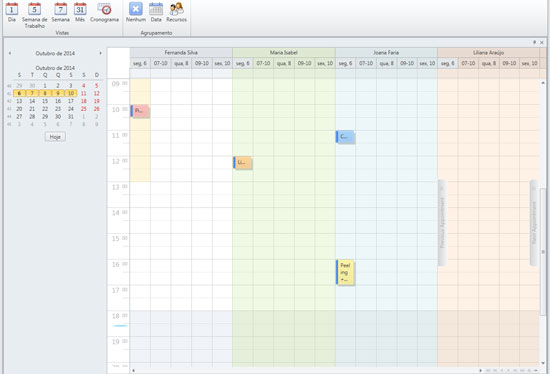550x374 pixels.
Task: Group the schedule by Data
Action: tap(156, 12)
